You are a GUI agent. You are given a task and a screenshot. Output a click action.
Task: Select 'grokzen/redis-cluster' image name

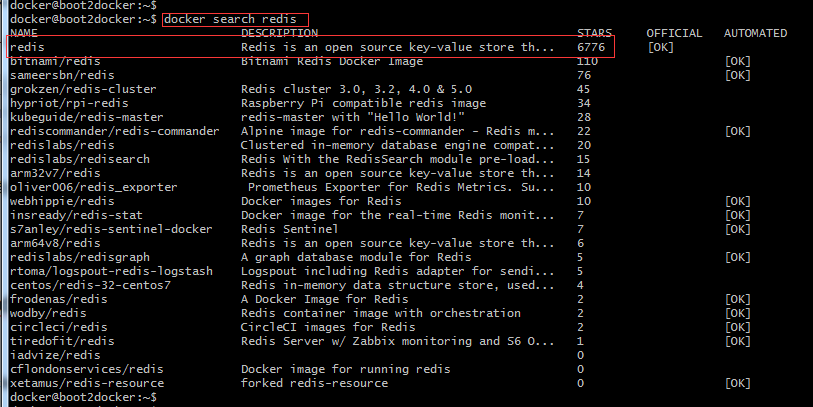[83, 89]
